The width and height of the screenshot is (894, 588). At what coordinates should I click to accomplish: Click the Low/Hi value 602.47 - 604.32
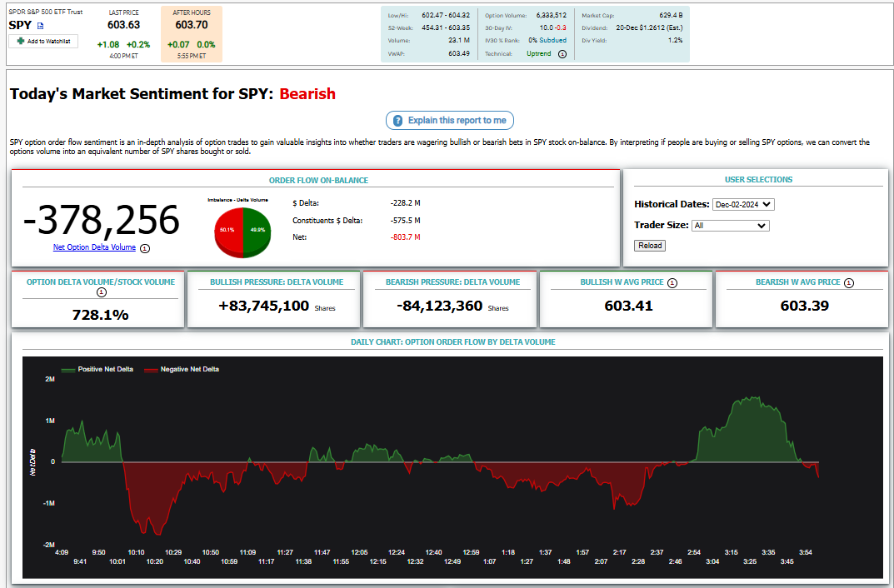pyautogui.click(x=446, y=15)
